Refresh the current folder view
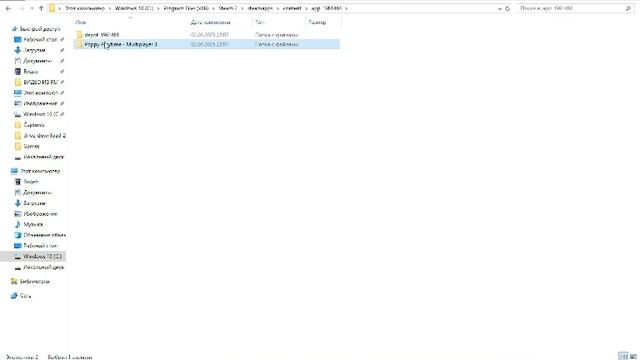 coord(507,9)
